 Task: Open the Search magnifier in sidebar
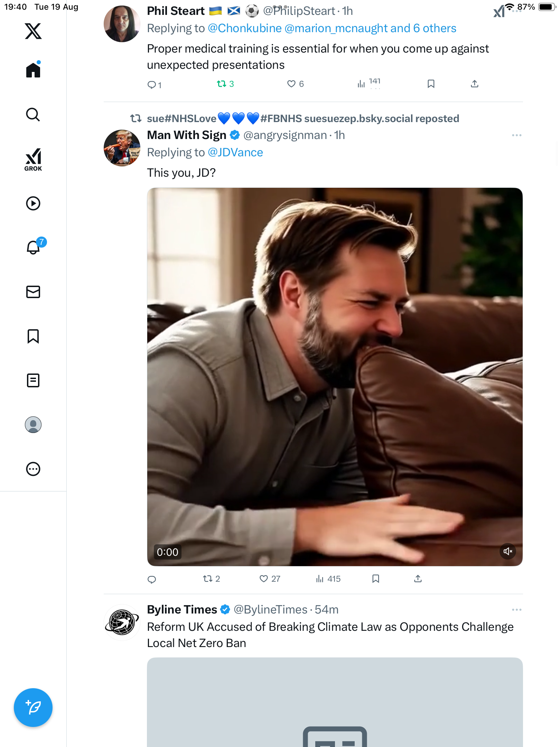tap(33, 115)
